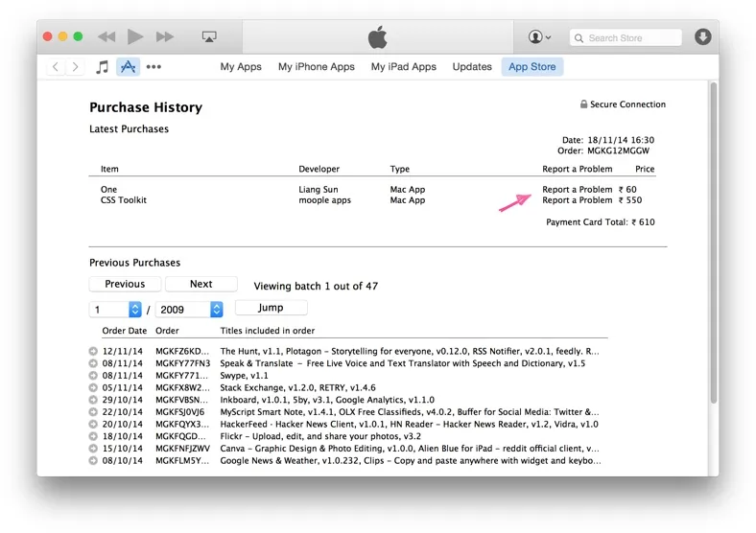Switch to My Apps tab
This screenshot has width=756, height=533.
tap(241, 66)
